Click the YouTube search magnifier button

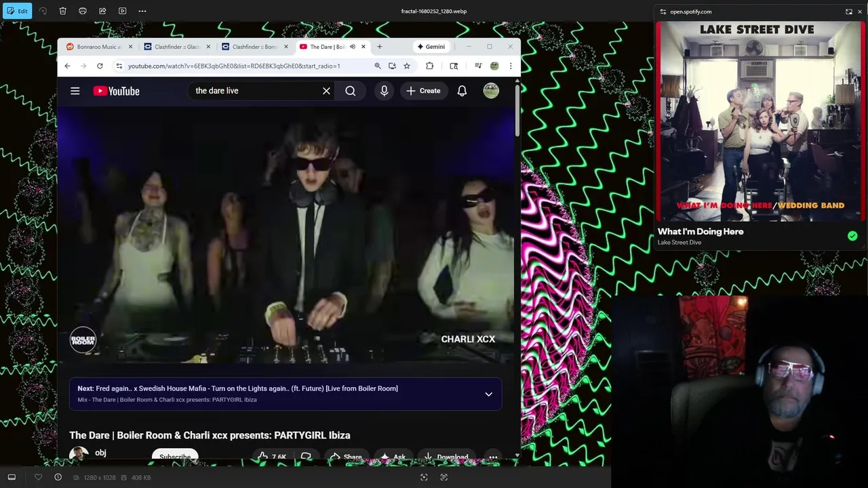[x=351, y=91]
